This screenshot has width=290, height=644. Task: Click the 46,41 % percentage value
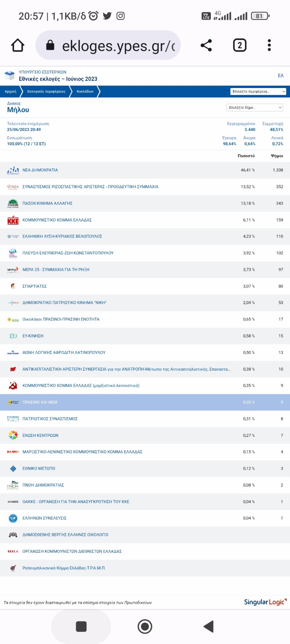(x=248, y=170)
